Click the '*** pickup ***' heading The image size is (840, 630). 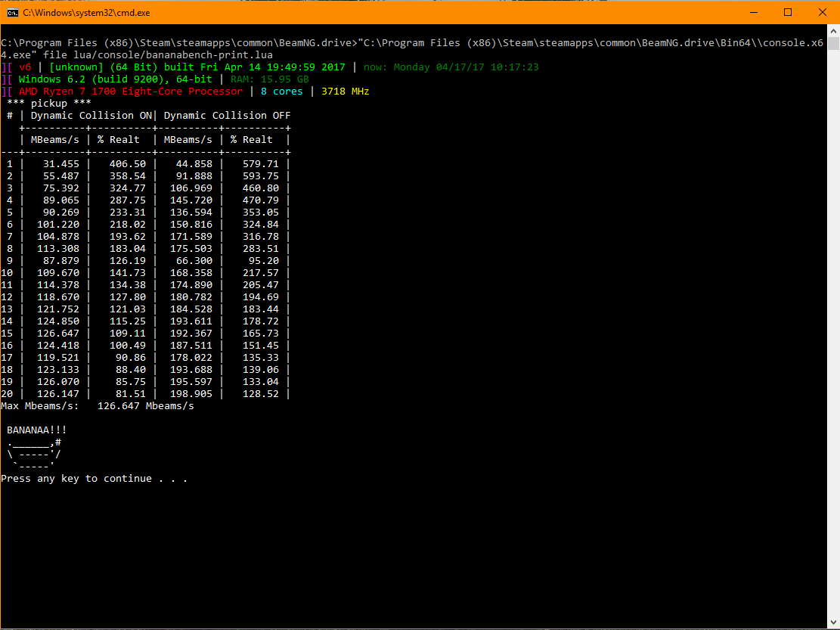tap(48, 104)
